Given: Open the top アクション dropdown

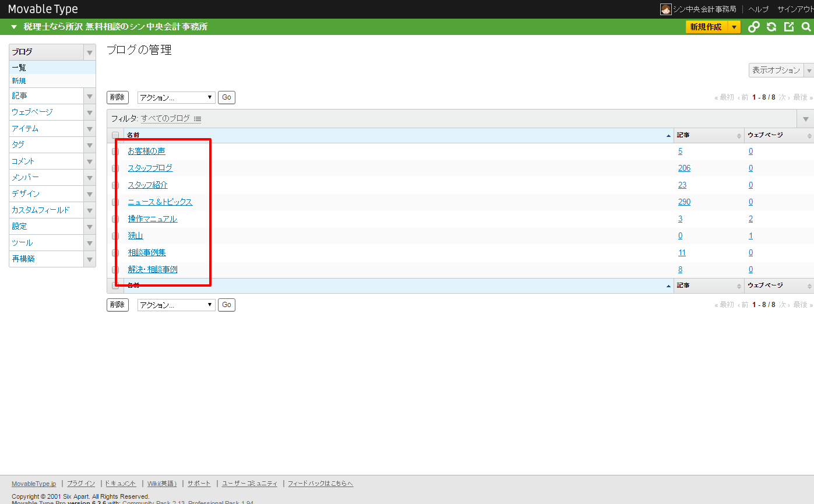Looking at the screenshot, I should coord(176,97).
